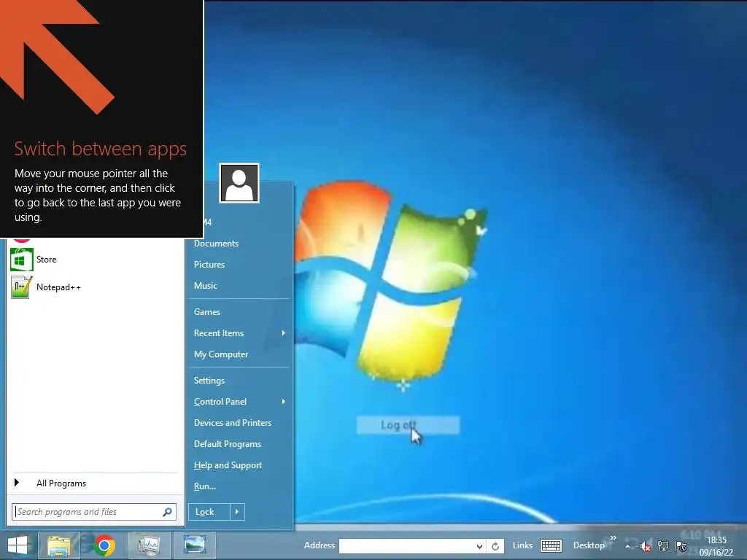Launch Google Chrome from the taskbar
747x560 pixels.
(104, 545)
